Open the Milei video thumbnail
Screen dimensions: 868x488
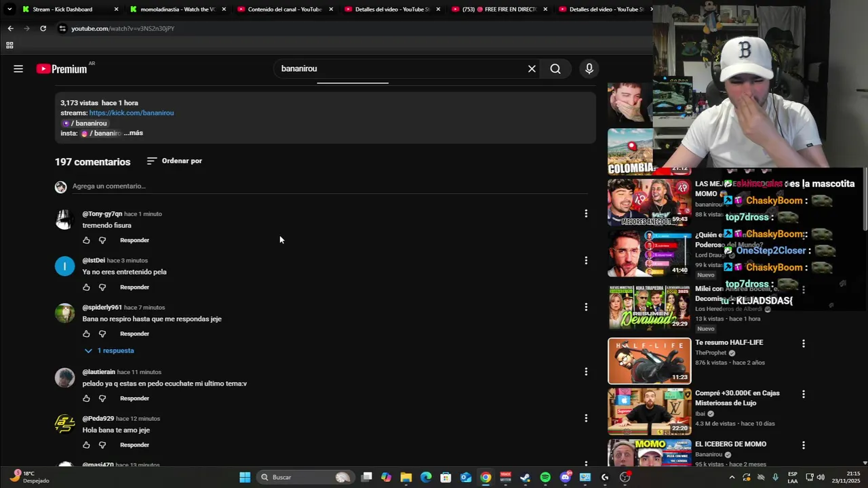[649, 306]
